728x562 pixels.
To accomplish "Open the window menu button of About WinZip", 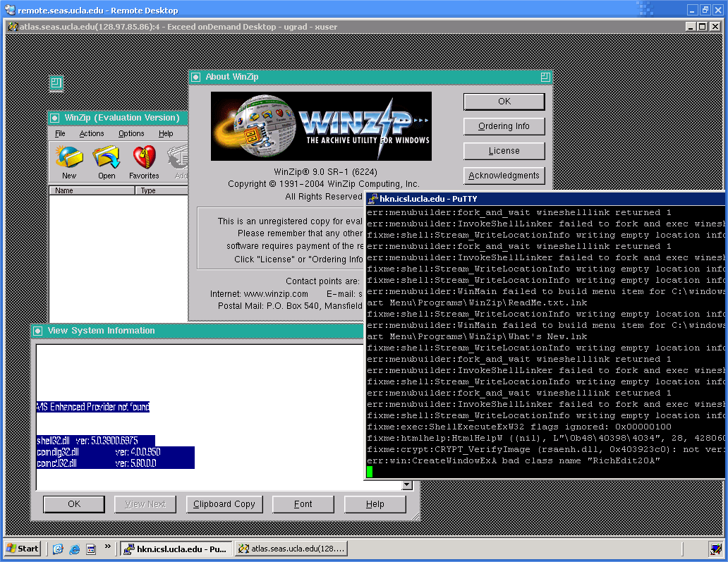I will pos(196,77).
